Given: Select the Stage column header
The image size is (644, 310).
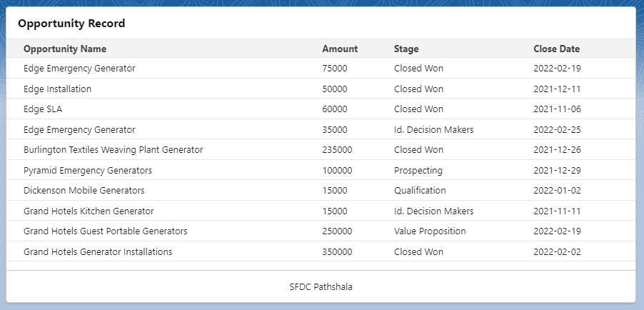Looking at the screenshot, I should 406,49.
